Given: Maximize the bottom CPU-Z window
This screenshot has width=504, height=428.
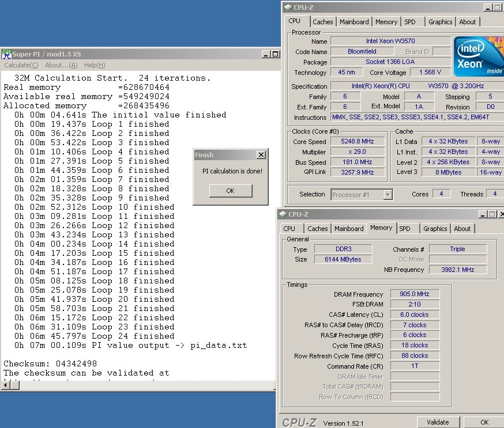Looking at the screenshot, I should pos(492,214).
